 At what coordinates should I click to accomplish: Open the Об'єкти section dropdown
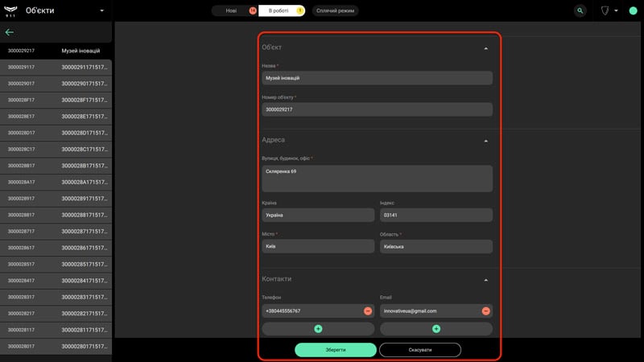pos(102,10)
